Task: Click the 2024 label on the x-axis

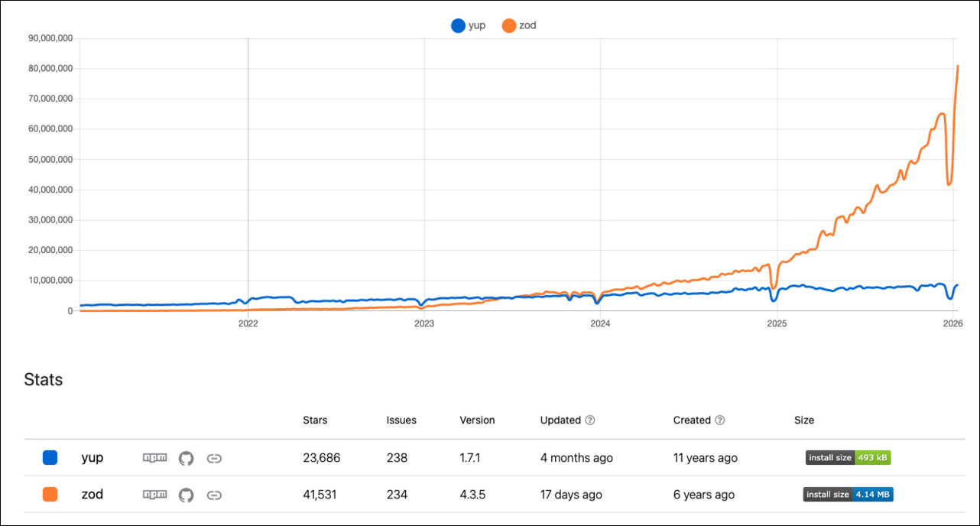Action: pyautogui.click(x=600, y=323)
